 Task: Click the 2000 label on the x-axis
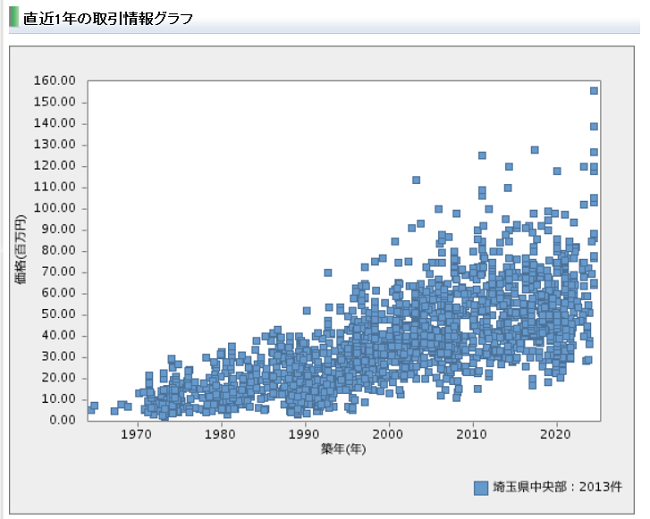[x=388, y=434]
